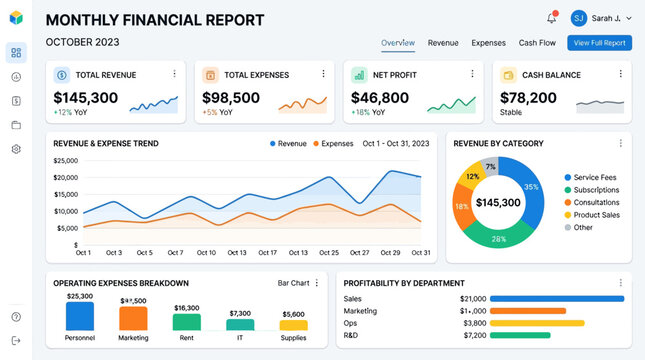Screen dimensions: 645x360
Task: Click the IT teal bar
Action: 240,325
